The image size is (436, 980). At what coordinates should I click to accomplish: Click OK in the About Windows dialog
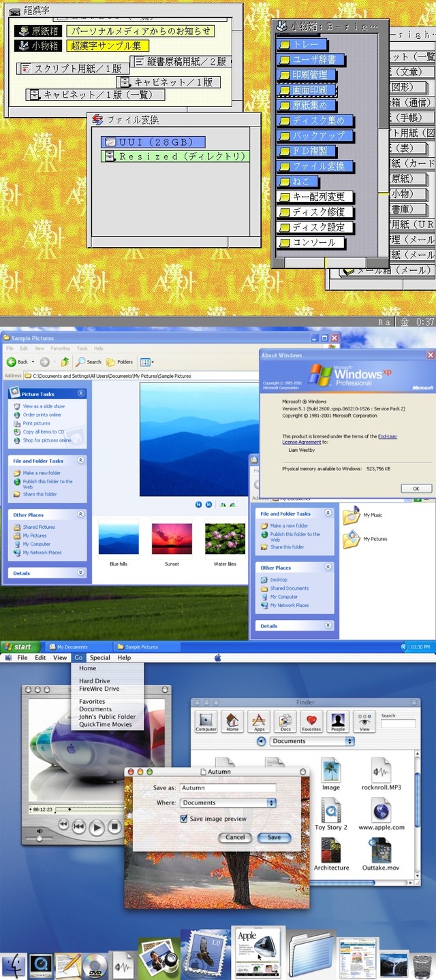tap(416, 488)
